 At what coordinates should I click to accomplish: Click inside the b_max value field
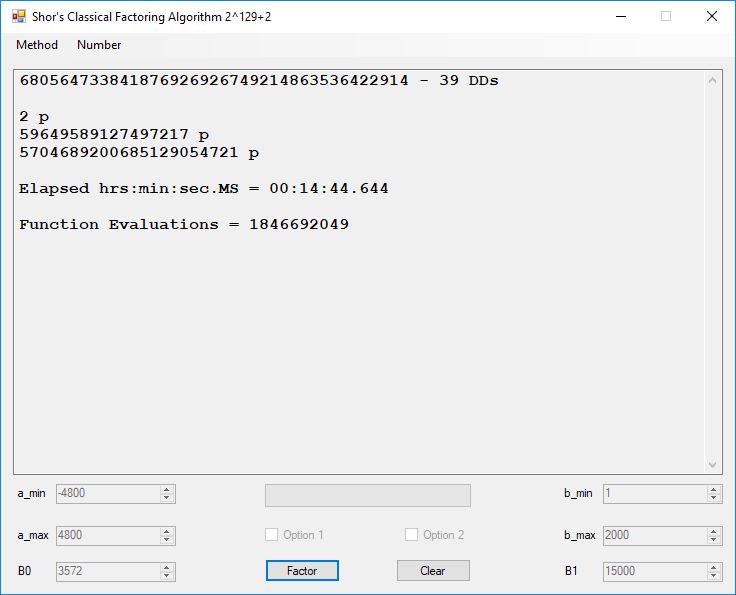(x=652, y=535)
